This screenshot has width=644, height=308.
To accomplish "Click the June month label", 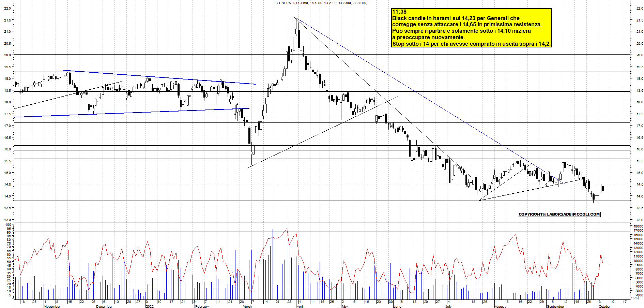I will (397, 306).
